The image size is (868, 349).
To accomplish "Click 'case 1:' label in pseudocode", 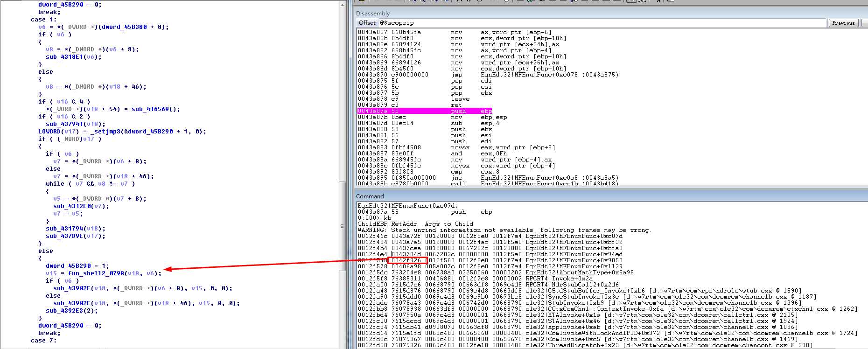I will tap(44, 20).
